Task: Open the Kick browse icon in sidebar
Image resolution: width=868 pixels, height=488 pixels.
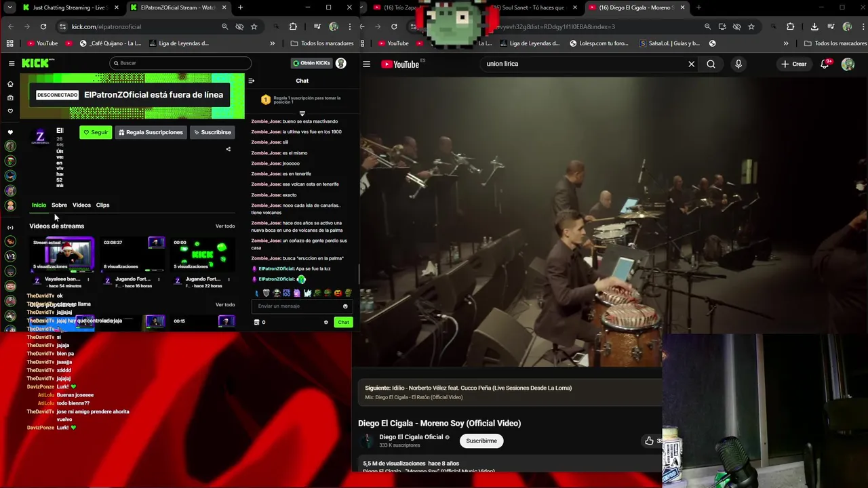Action: click(x=10, y=98)
